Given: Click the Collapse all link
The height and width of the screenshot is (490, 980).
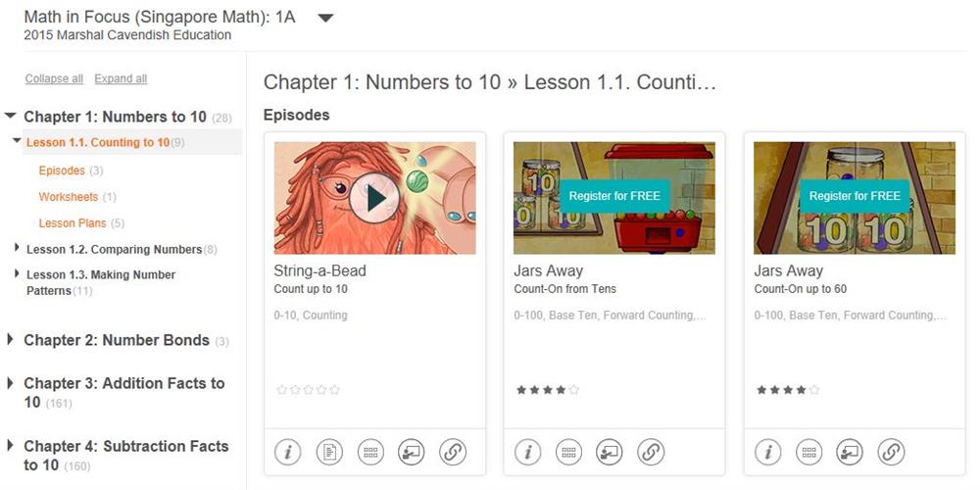Looking at the screenshot, I should pos(54,78).
